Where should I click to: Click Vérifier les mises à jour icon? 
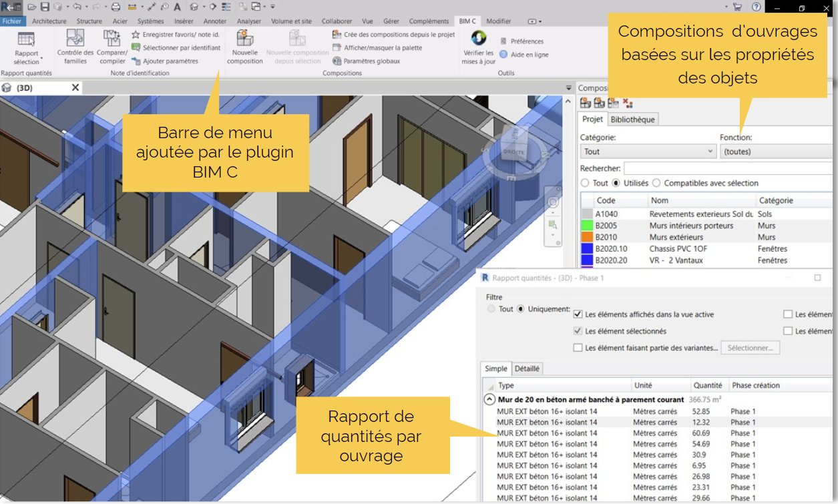pos(478,39)
